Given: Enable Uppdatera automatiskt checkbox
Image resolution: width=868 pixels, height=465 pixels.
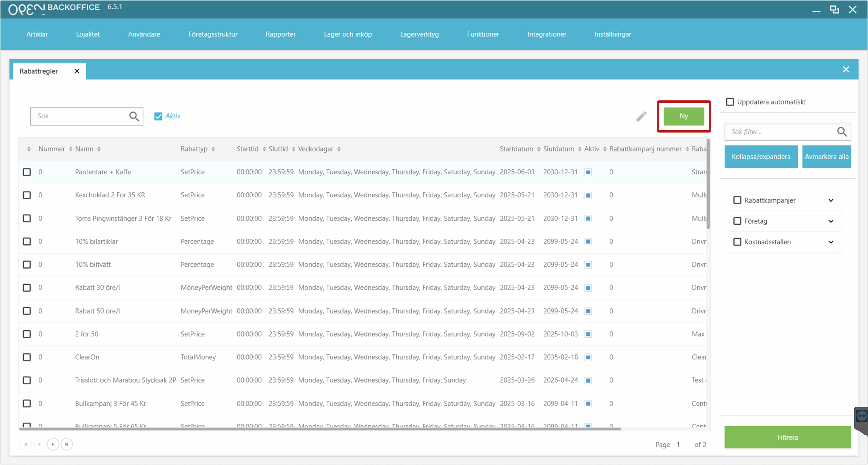Looking at the screenshot, I should point(730,102).
